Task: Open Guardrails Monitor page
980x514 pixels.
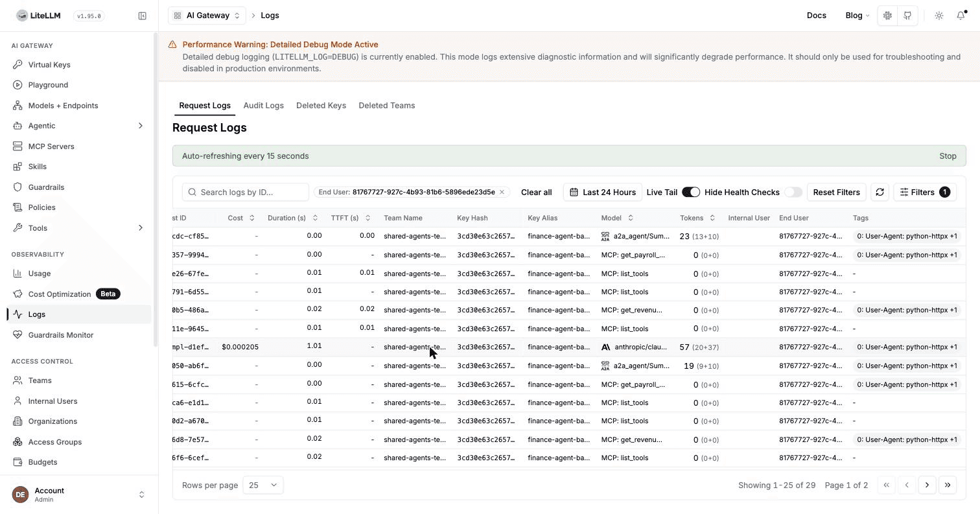Action: 61,335
